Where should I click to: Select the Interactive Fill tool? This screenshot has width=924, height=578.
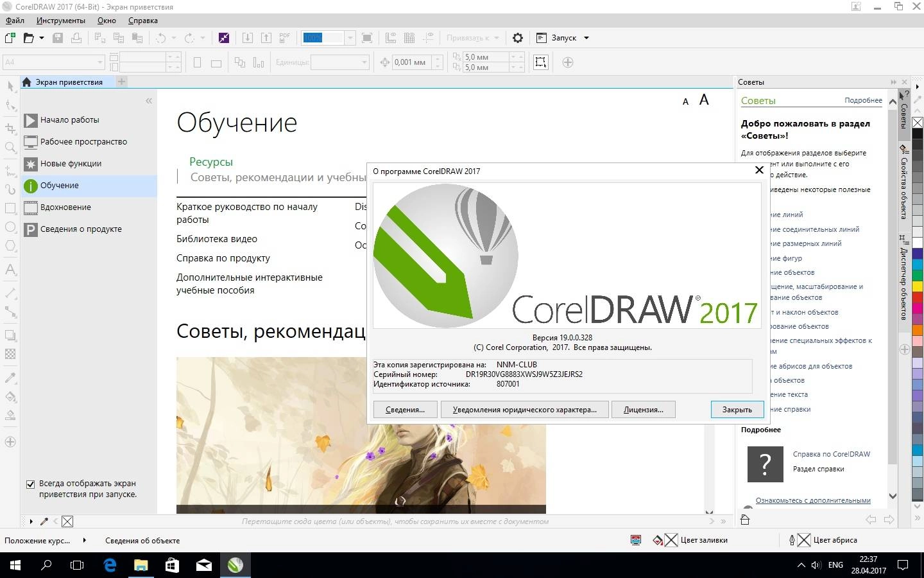(x=10, y=396)
